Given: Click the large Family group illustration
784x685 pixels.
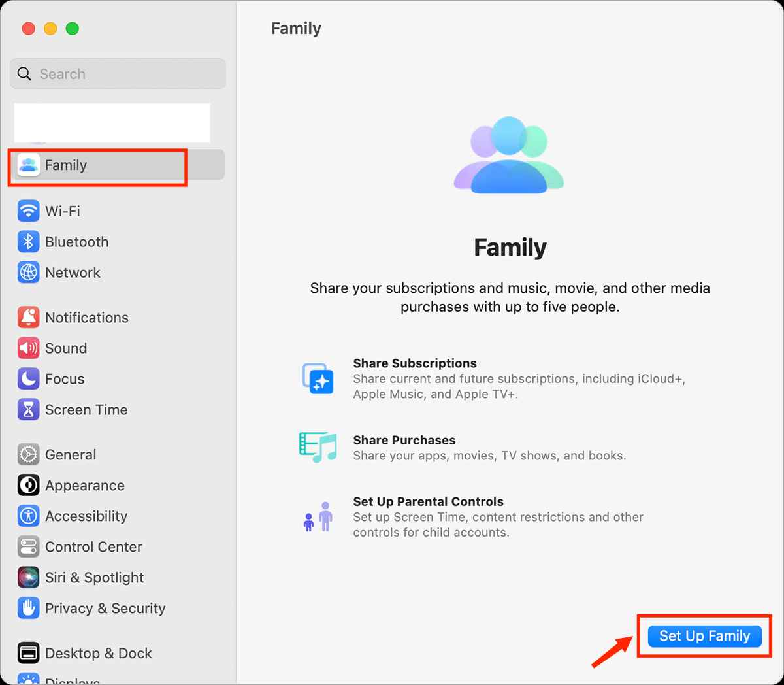Looking at the screenshot, I should click(x=509, y=156).
